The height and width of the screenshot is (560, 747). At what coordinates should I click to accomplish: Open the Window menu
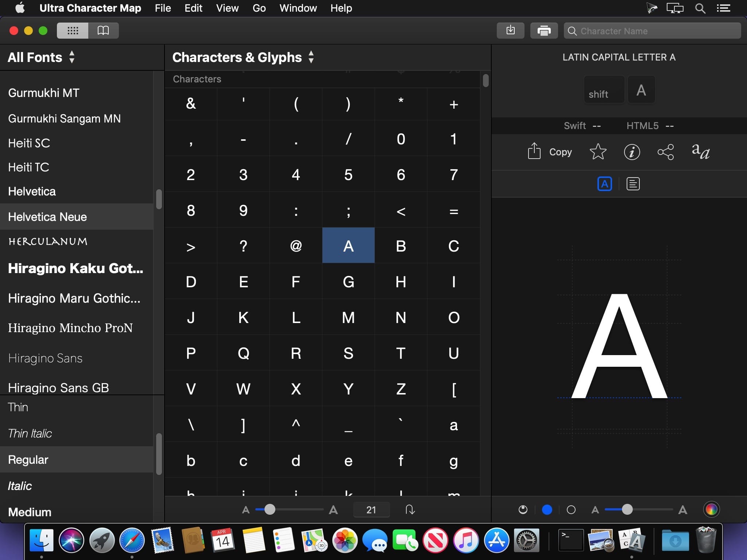coord(298,8)
